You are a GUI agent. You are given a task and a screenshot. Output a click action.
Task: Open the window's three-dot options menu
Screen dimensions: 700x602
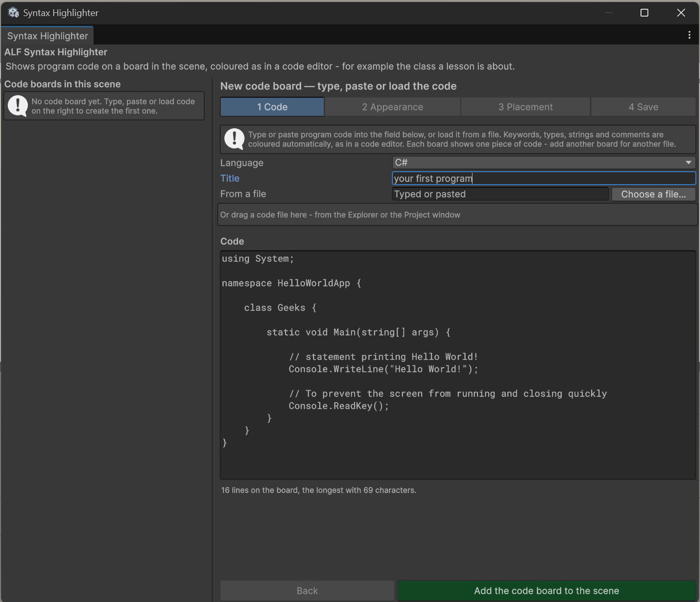tap(689, 35)
